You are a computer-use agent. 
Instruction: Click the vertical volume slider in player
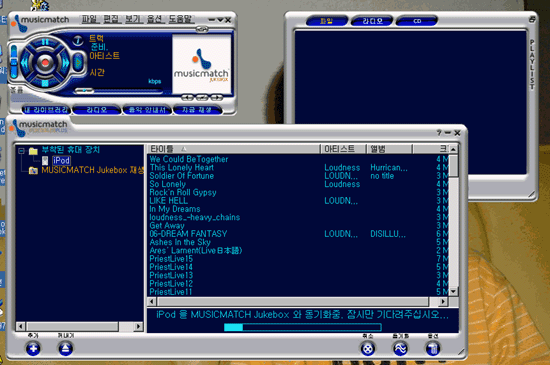coord(14,62)
